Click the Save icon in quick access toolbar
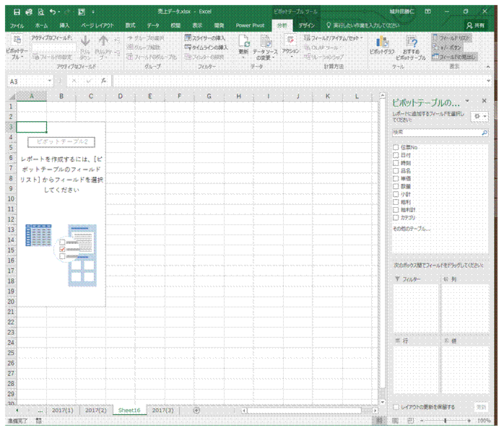504x430 pixels. point(17,12)
